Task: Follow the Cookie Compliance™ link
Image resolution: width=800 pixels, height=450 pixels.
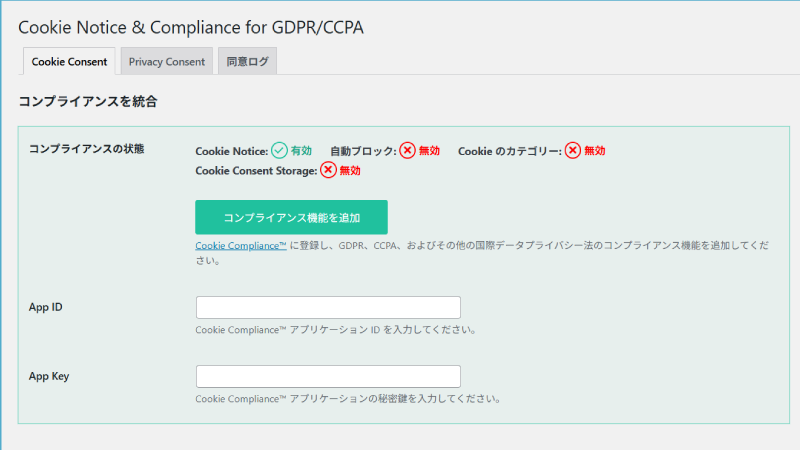Action: (241, 245)
